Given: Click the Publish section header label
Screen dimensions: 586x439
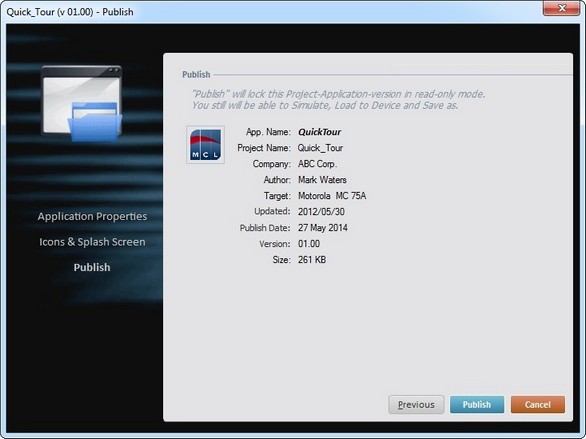Looking at the screenshot, I should (196, 75).
